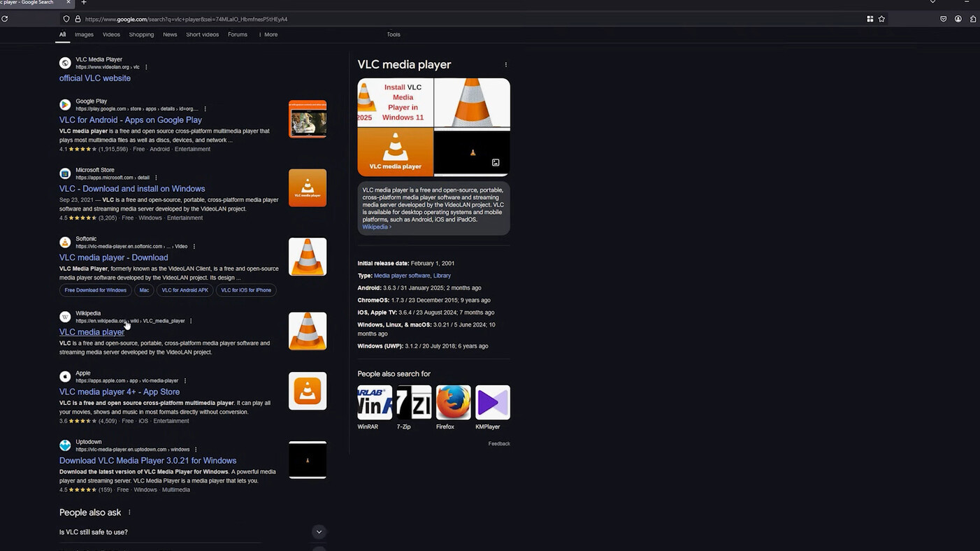The image size is (980, 551).
Task: Open the More search filters dropdown
Action: pyautogui.click(x=268, y=34)
